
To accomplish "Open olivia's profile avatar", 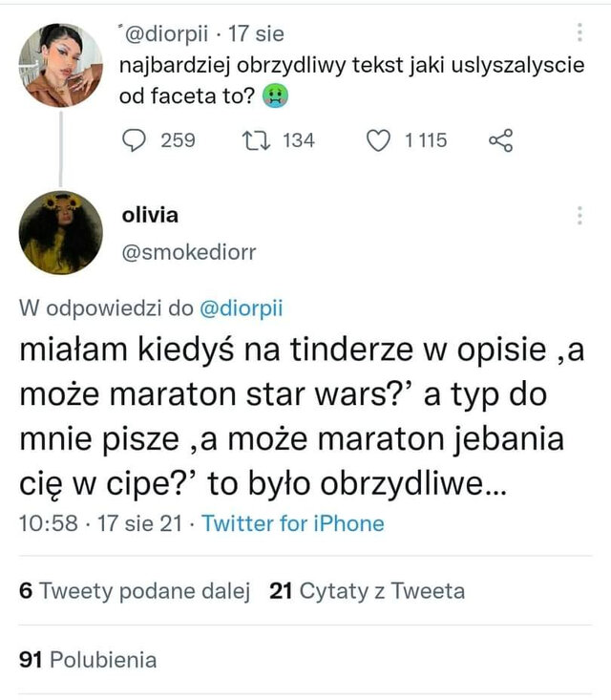I will click(60, 232).
